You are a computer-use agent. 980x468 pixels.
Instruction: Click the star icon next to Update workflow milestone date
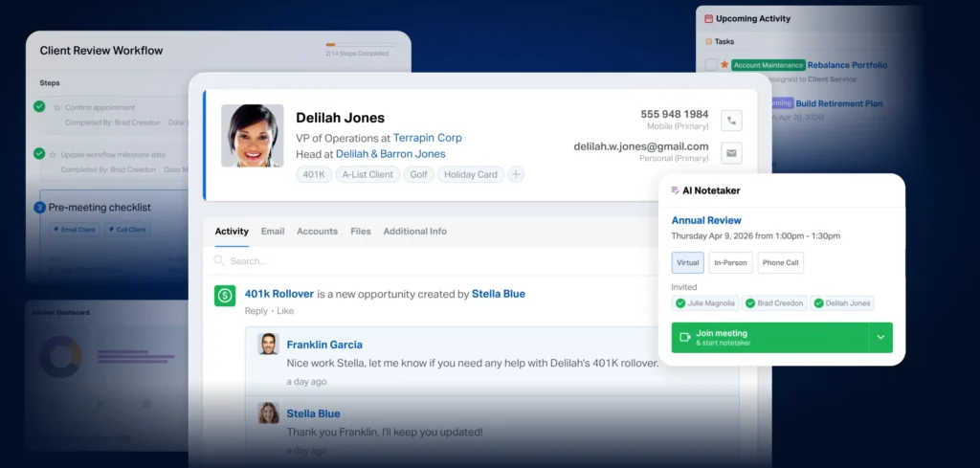(53, 154)
